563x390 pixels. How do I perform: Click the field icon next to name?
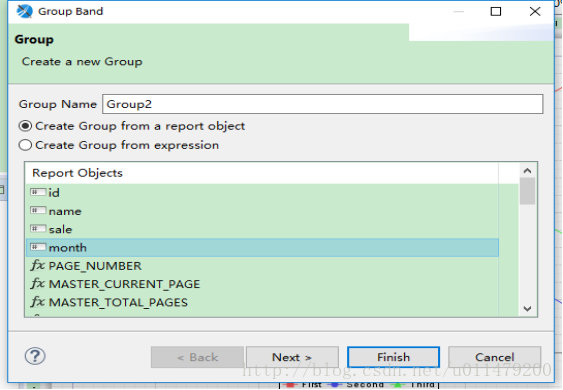click(38, 211)
